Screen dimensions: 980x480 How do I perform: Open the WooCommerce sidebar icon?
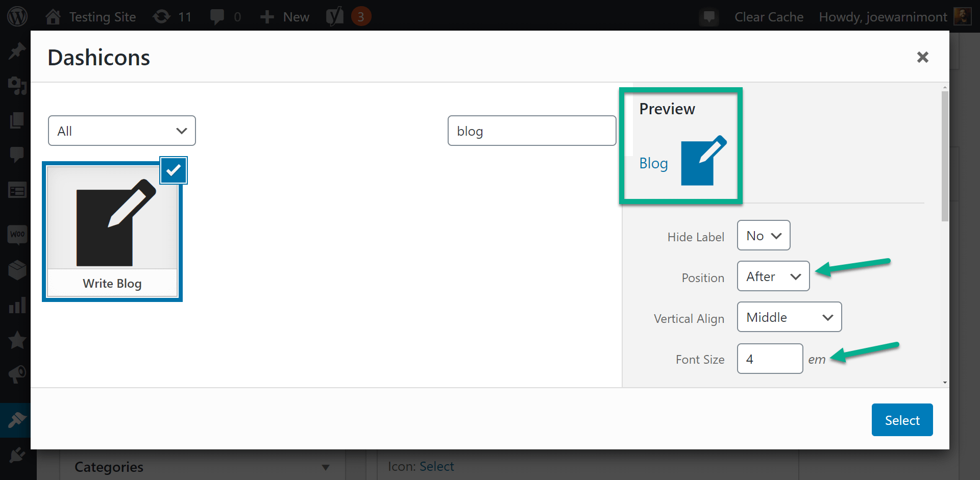click(17, 235)
